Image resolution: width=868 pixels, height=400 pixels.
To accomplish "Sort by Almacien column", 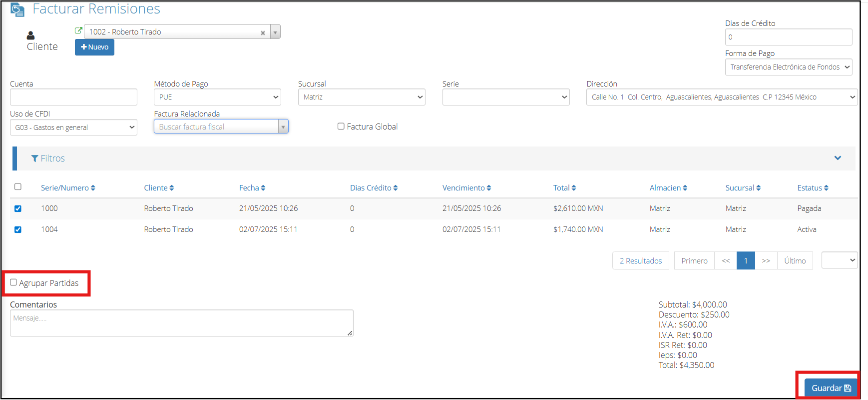I will pyautogui.click(x=668, y=188).
